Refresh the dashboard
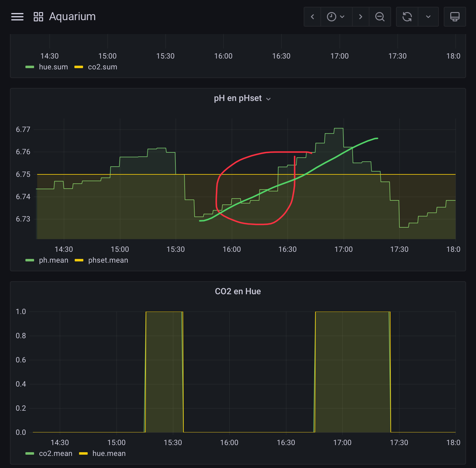Viewport: 476px width, 468px height. pos(407,17)
